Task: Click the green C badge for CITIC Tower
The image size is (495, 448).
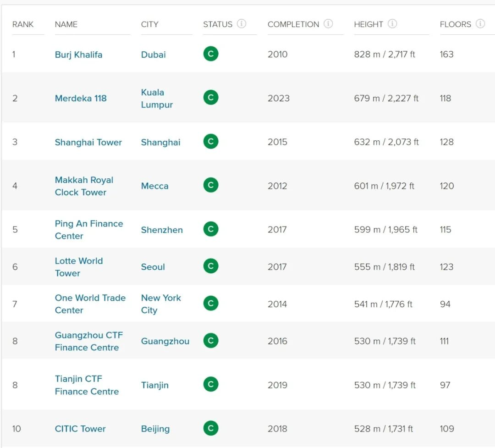Action: point(211,428)
